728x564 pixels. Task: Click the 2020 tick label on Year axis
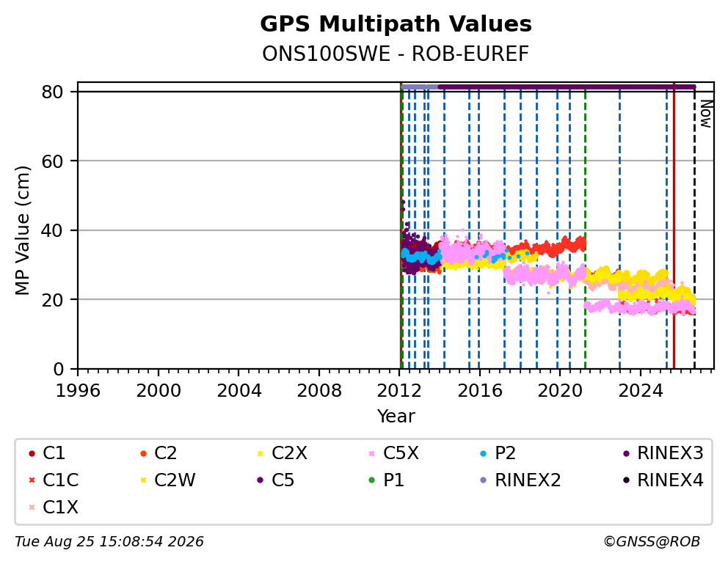[560, 391]
